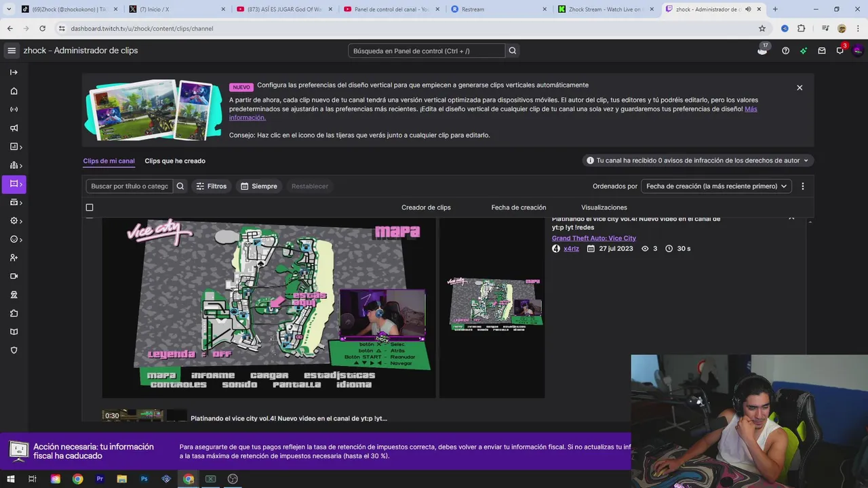Collapse sidebar with the arrow icon

coord(14,72)
